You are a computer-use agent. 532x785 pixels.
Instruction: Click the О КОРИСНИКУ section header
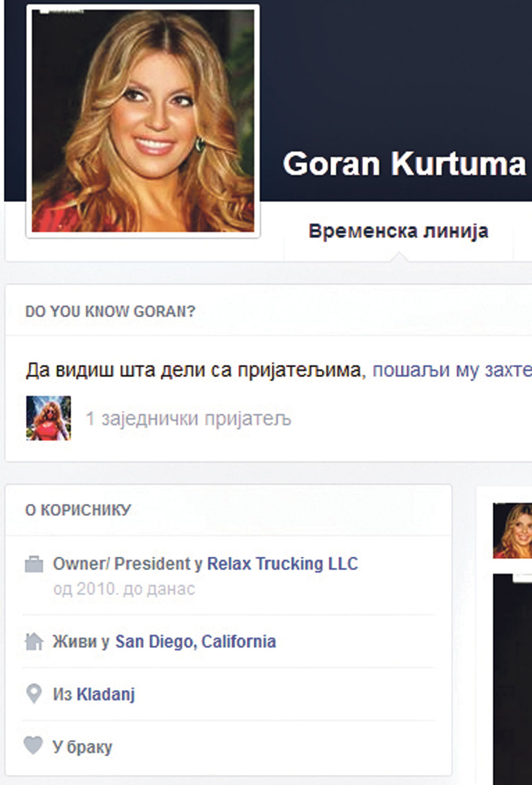click(78, 510)
